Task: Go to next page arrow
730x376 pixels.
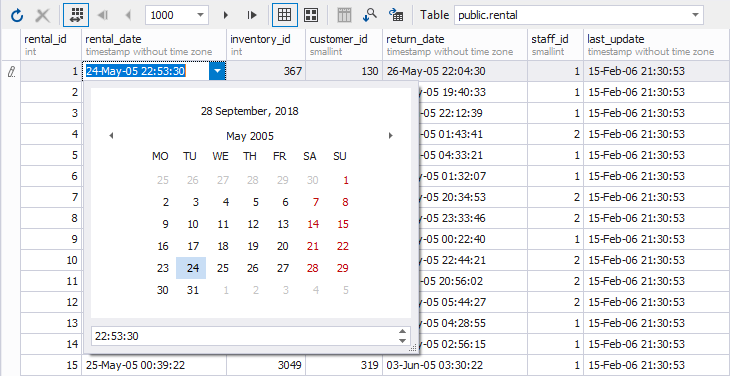Action: 226,15
